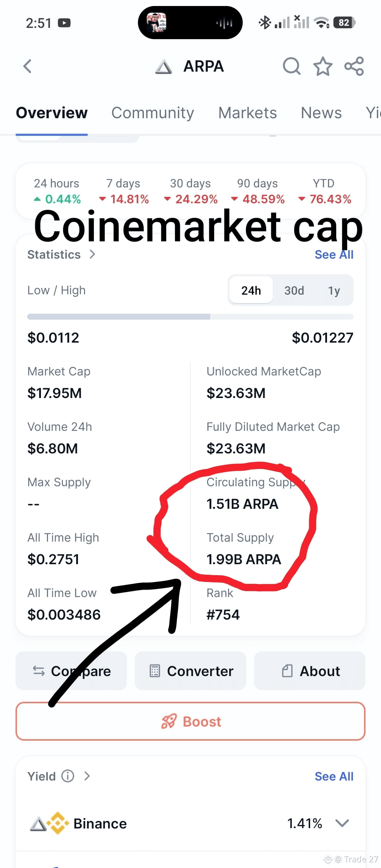
Task: Switch to the Community tab
Action: pos(153,113)
